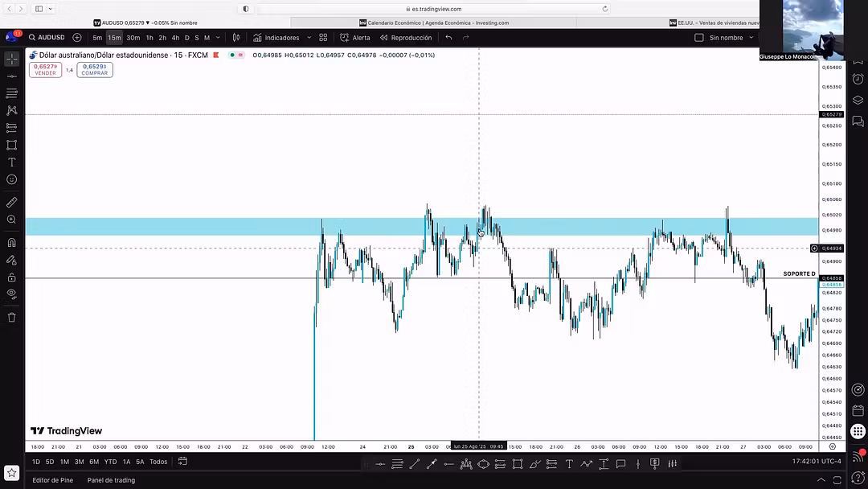Open the Fibonacci tools in left sidebar

coord(11,93)
